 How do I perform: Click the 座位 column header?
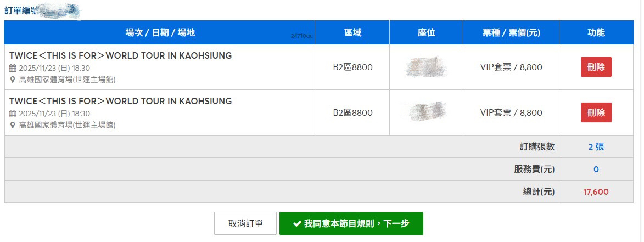[427, 32]
